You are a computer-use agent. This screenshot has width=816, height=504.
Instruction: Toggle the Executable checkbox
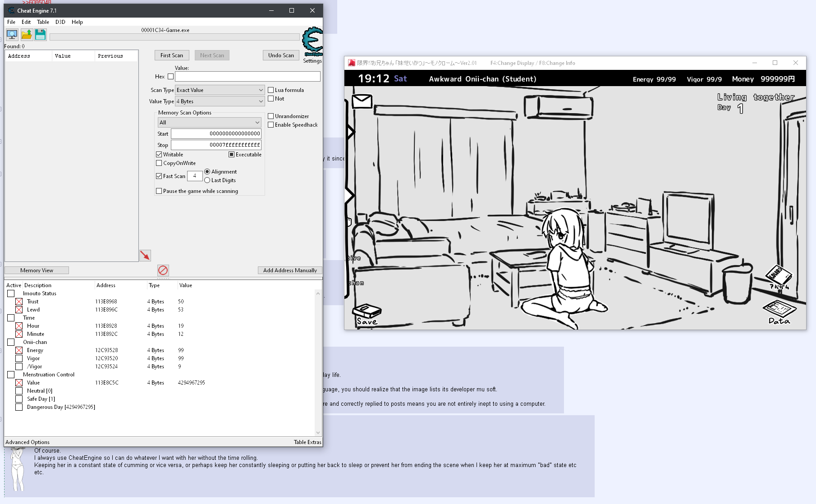[x=232, y=155]
